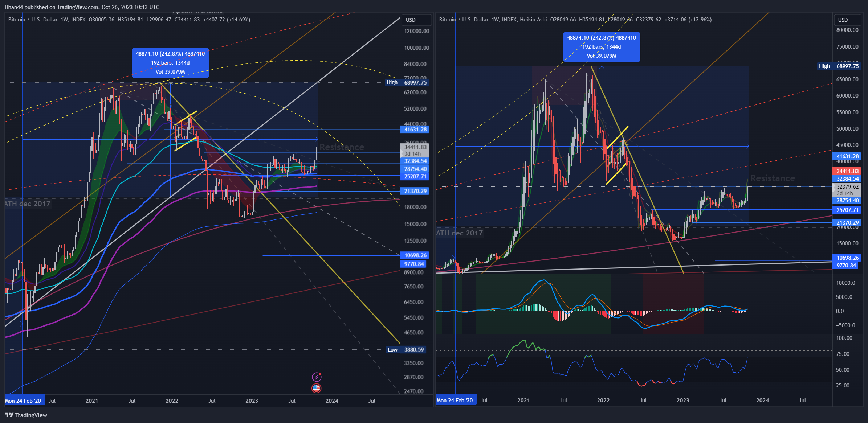868x423 pixels.
Task: Click the 2024 label on right time axis
Action: click(762, 401)
